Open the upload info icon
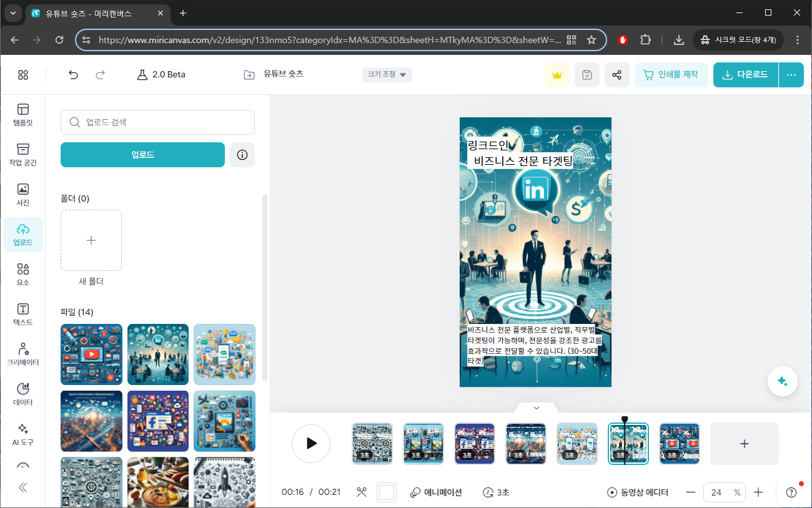812x508 pixels. point(242,155)
